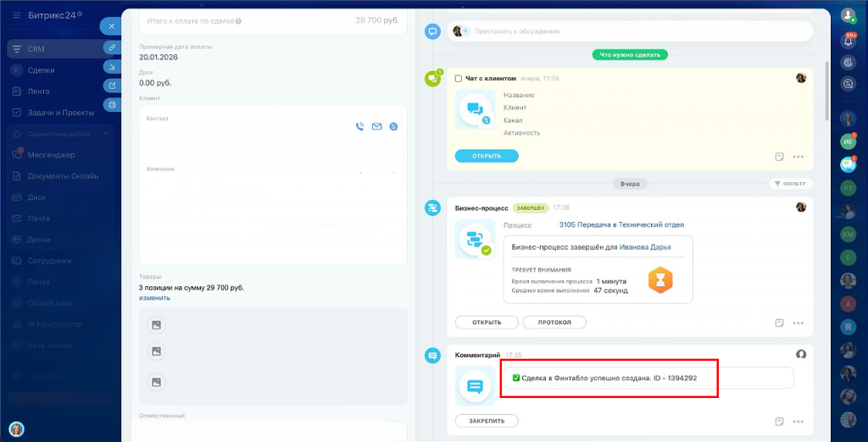Add note icon on Комментарий card
The width and height of the screenshot is (868, 442).
point(780,421)
